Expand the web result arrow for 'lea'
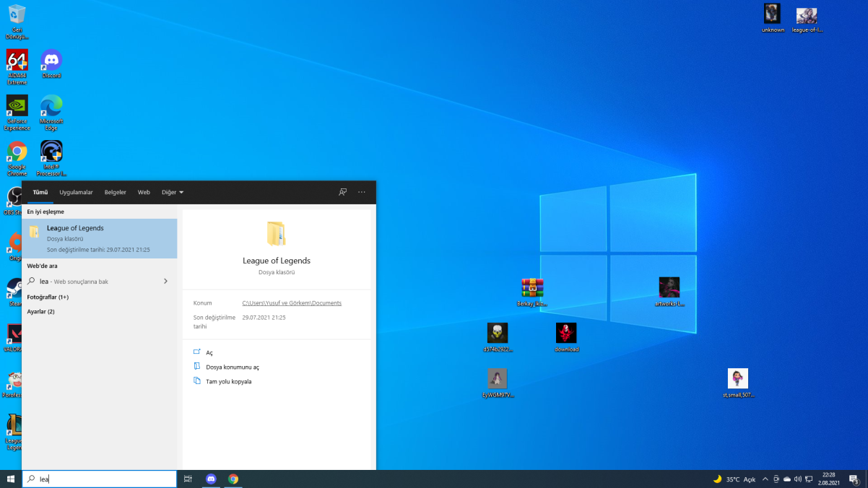 pos(166,281)
